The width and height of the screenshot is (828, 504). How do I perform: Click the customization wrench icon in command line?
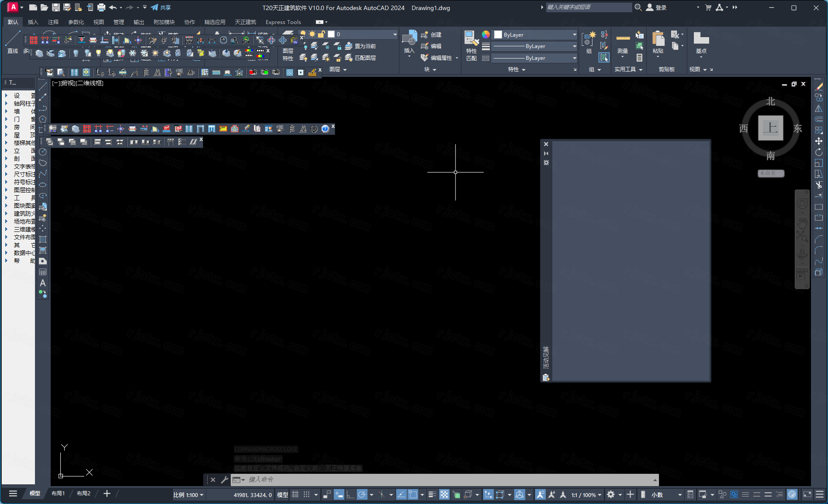[225, 480]
